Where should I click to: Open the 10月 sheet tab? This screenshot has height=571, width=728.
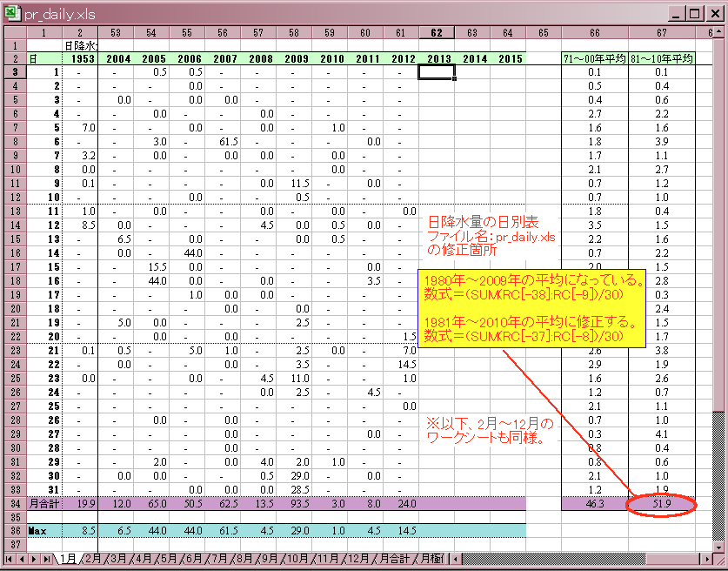pos(297,559)
